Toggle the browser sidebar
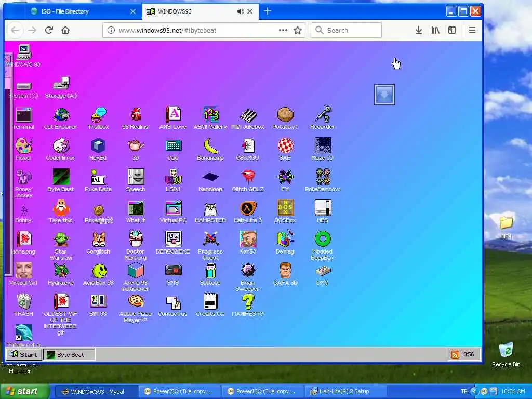The width and height of the screenshot is (532, 399). coord(452,30)
